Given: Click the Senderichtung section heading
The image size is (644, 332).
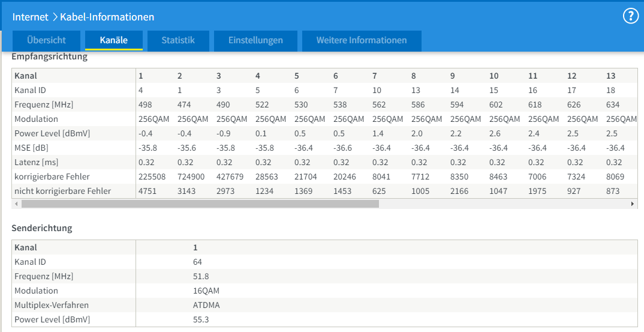Looking at the screenshot, I should point(42,228).
